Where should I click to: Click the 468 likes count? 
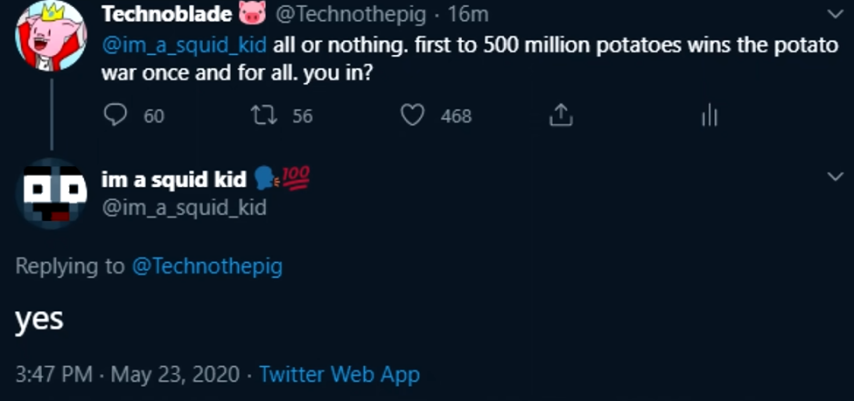456,116
